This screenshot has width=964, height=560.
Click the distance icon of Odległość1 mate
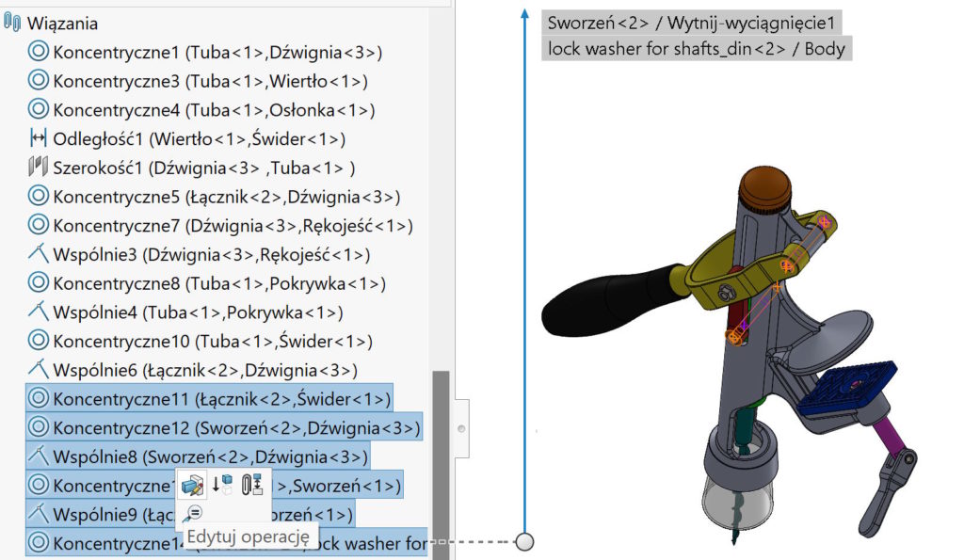pyautogui.click(x=39, y=139)
